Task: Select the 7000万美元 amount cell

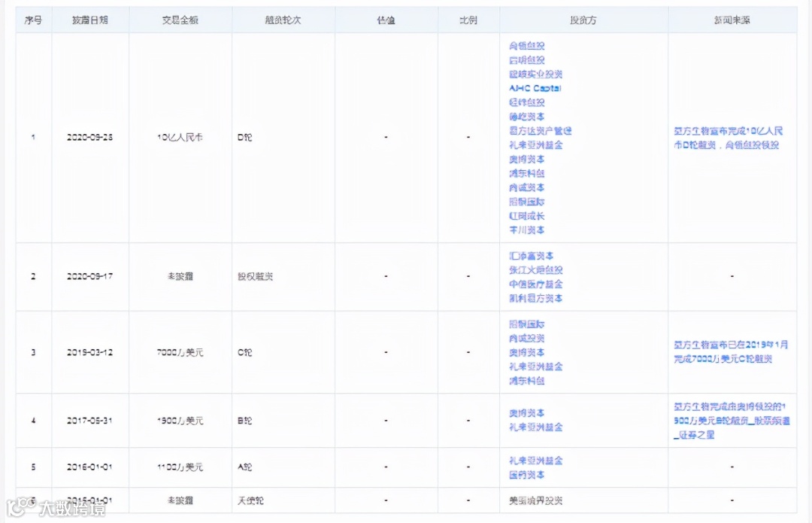Action: tap(180, 352)
